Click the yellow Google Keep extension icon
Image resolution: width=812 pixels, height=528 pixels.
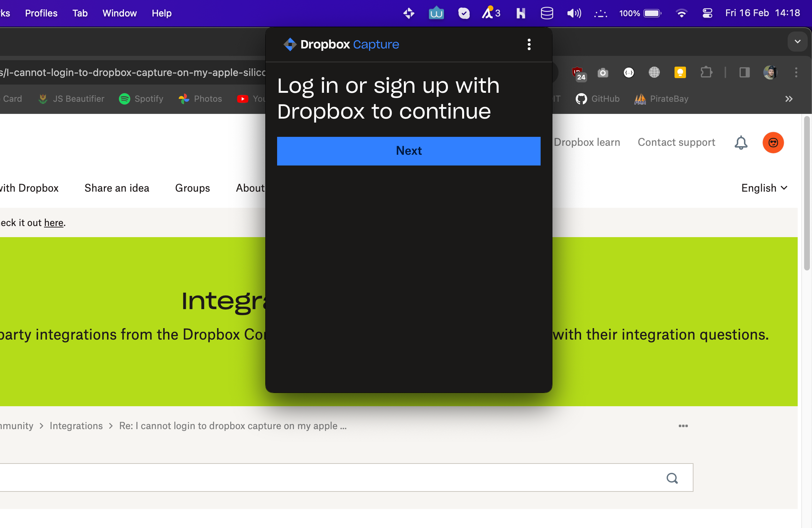pyautogui.click(x=680, y=73)
